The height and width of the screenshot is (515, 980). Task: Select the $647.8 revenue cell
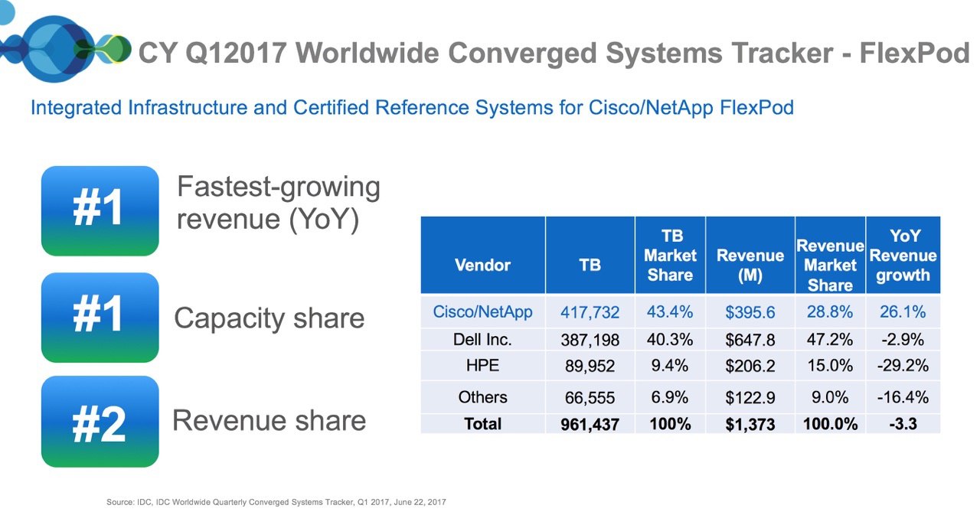pos(750,339)
